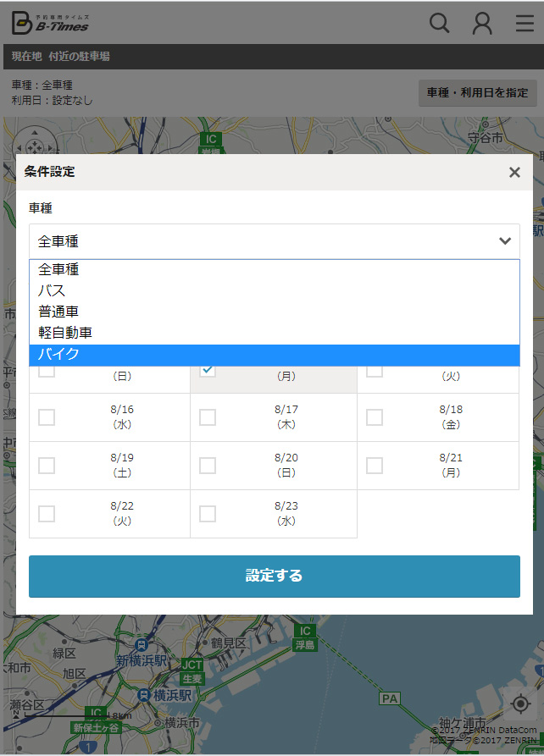Select the 8/23 (水) checkbox
This screenshot has width=544, height=756.
pyautogui.click(x=208, y=514)
